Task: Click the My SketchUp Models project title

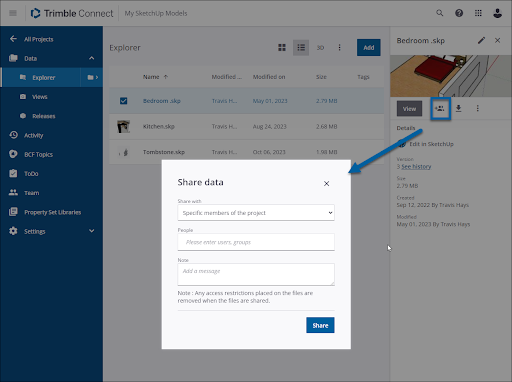Action: coord(156,13)
